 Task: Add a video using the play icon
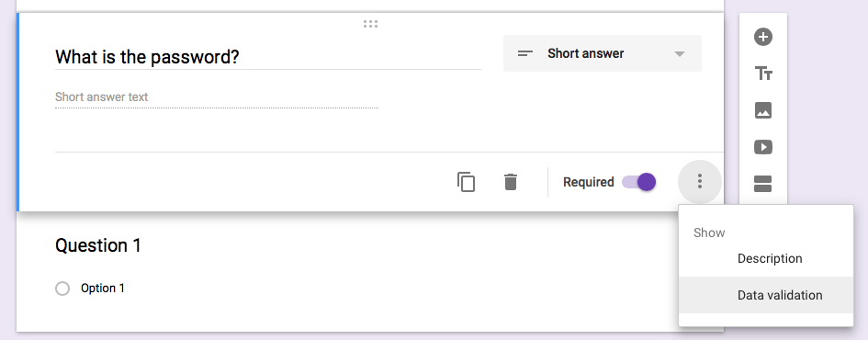tap(762, 147)
